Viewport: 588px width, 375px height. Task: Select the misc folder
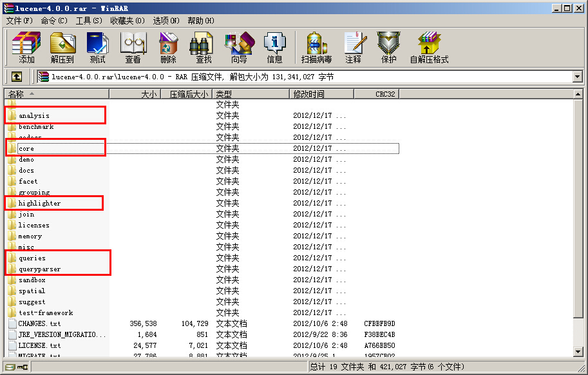[26, 247]
